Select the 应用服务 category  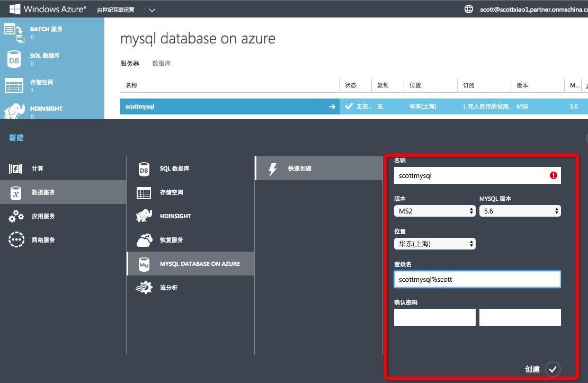coord(63,216)
